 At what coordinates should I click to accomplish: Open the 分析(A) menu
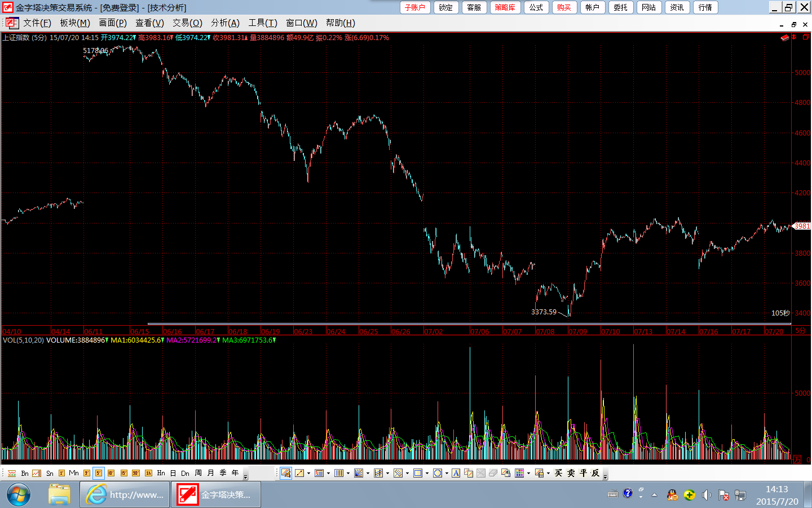pyautogui.click(x=225, y=23)
